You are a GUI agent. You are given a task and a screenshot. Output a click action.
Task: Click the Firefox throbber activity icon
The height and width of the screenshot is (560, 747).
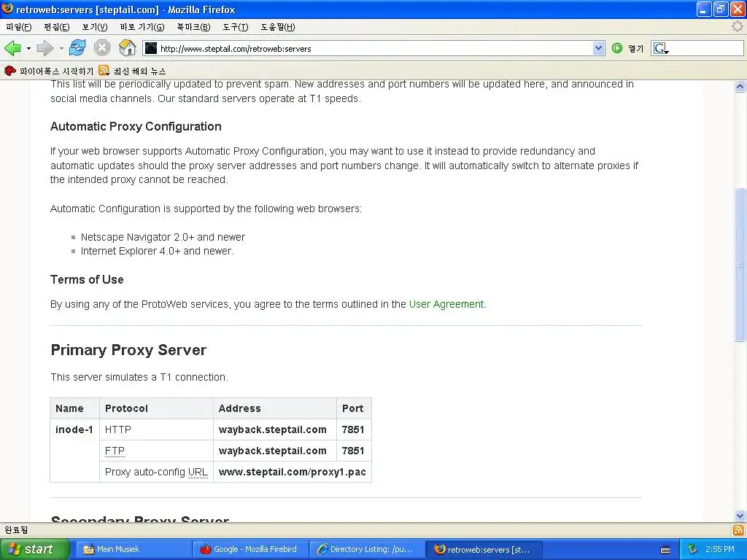pos(738,27)
